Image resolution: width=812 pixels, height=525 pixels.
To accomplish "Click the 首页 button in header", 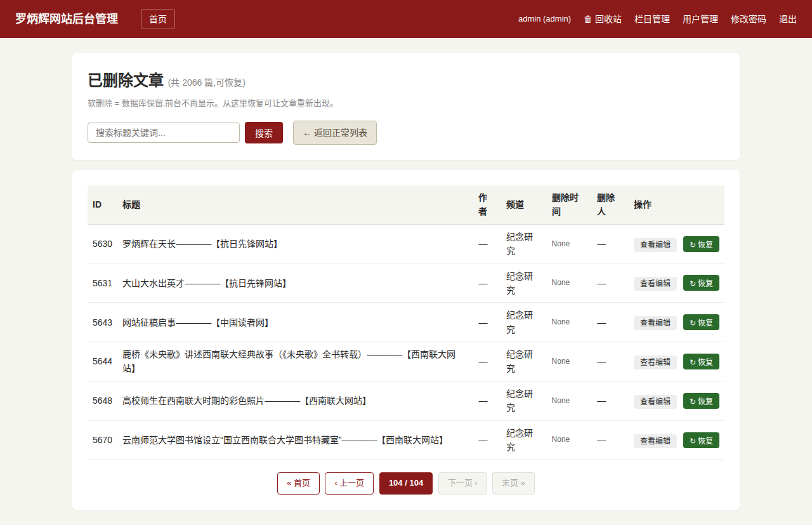I will [x=158, y=19].
